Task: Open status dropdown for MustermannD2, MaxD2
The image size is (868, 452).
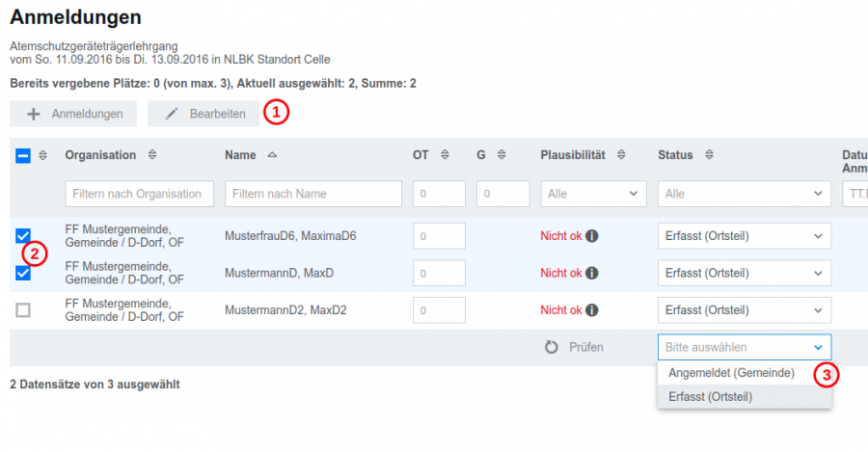Action: [x=744, y=310]
